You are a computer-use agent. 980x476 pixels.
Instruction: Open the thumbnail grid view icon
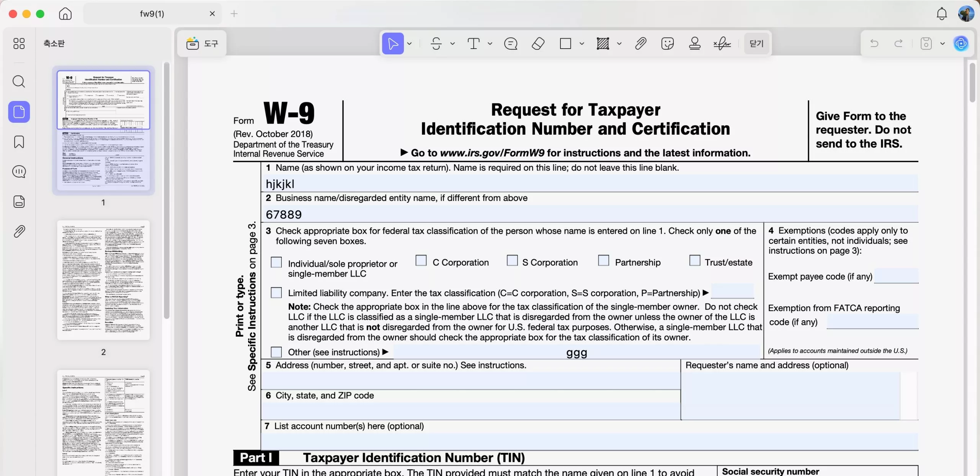pos(19,43)
